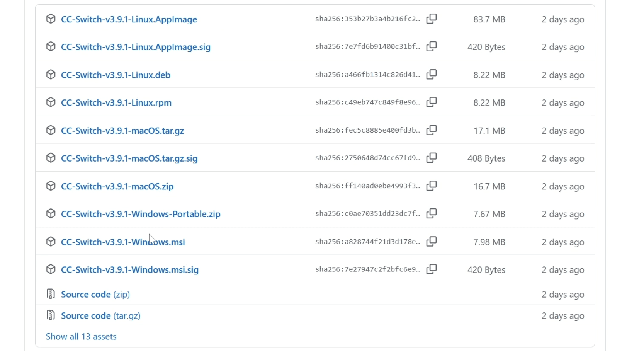This screenshot has width=644, height=351.
Task: Download CC-Switch-v3.9.1-Linux.rpm package
Action: point(116,103)
